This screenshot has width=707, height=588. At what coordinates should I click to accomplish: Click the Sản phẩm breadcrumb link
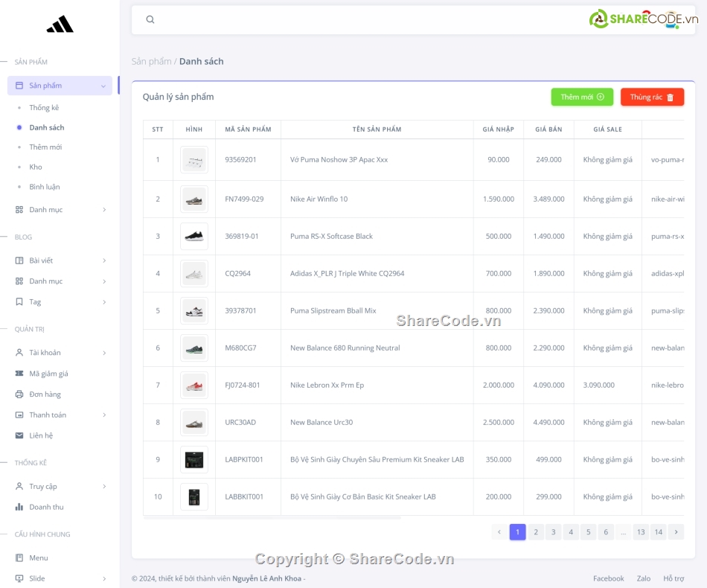[152, 61]
